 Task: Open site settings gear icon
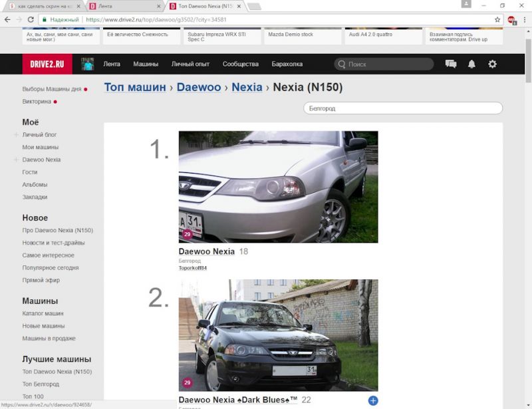[492, 64]
